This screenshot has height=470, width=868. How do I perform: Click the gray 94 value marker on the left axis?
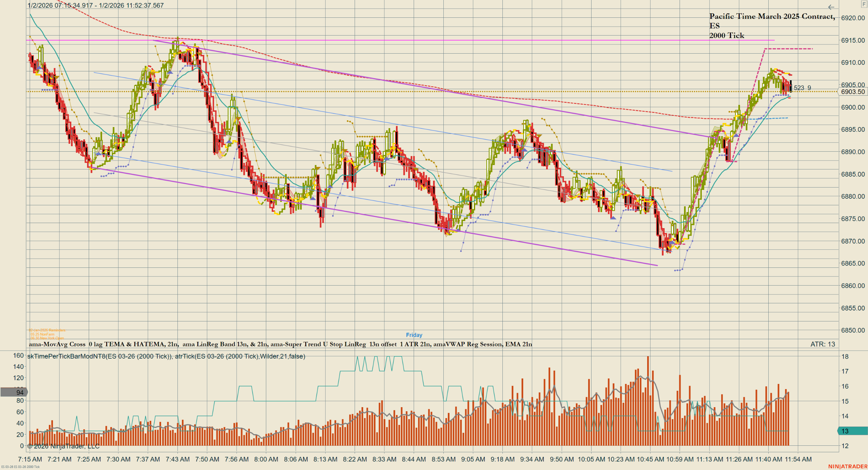pos(14,392)
